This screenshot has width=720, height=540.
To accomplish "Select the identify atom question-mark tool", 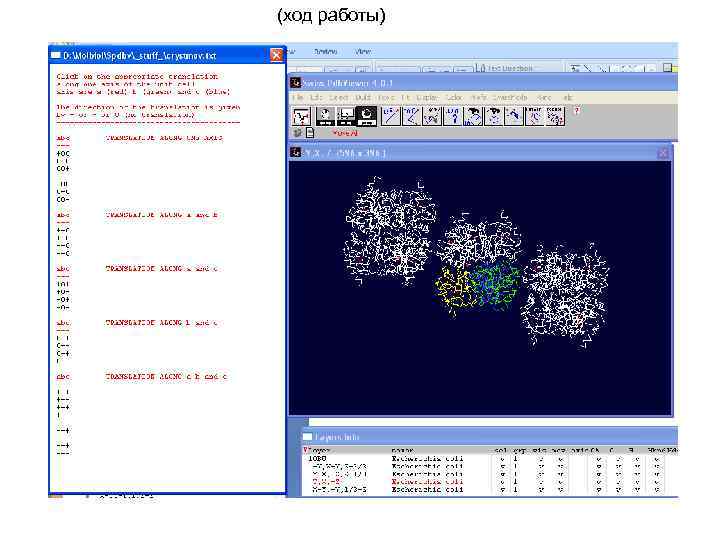I will coord(453,116).
